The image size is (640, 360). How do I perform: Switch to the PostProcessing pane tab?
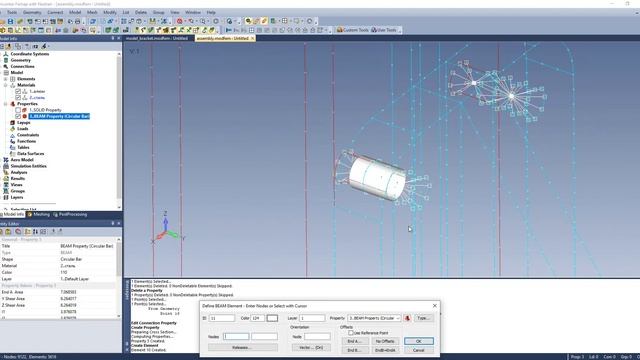(70, 214)
